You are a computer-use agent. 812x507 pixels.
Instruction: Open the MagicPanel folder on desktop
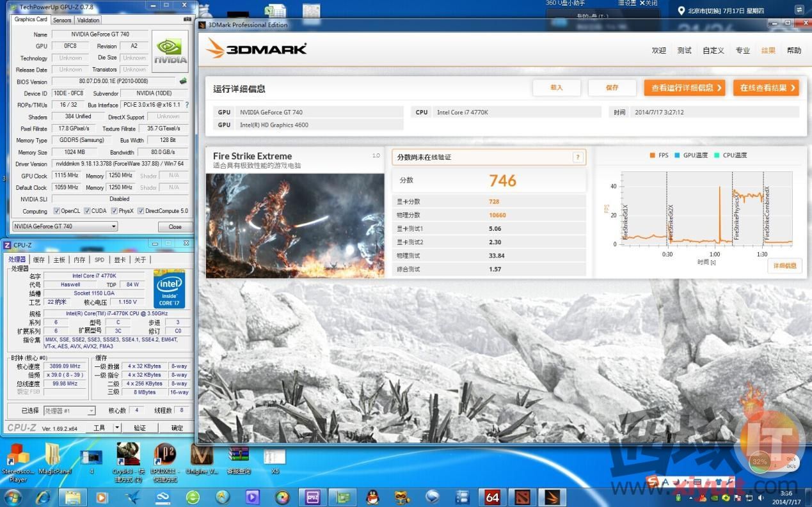[54, 460]
